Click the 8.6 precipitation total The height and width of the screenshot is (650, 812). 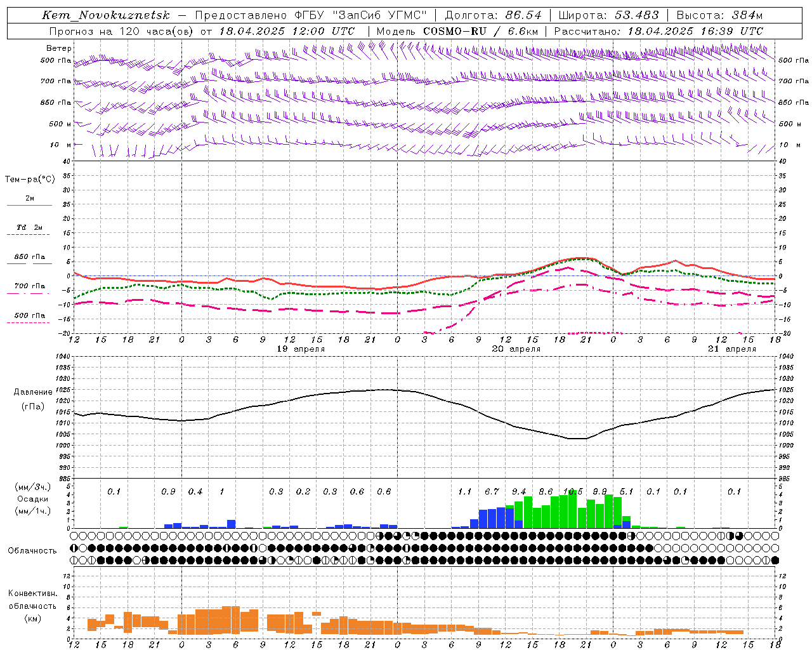[546, 491]
